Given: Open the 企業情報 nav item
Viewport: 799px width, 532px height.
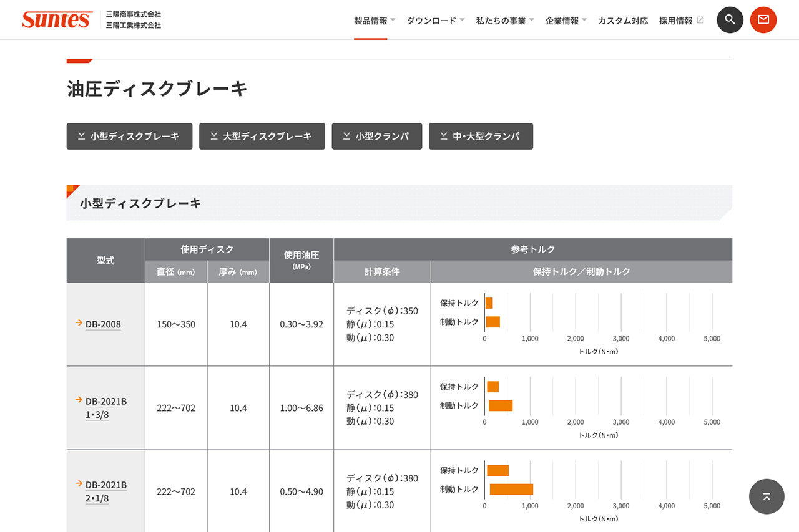Looking at the screenshot, I should [x=562, y=21].
